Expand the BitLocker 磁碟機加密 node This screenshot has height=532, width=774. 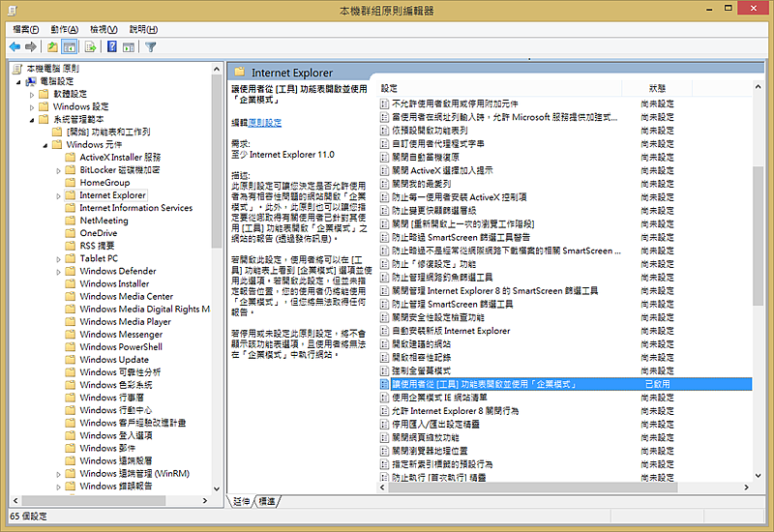pos(58,171)
